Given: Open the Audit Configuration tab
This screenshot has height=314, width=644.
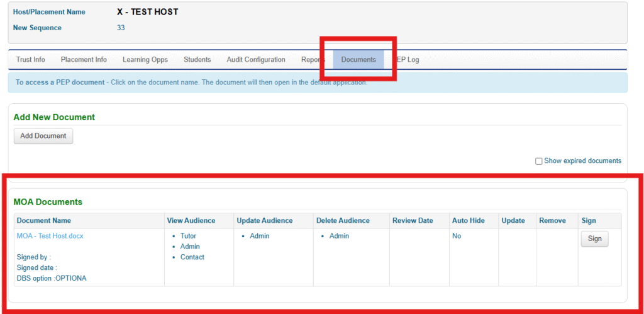Looking at the screenshot, I should coord(256,60).
